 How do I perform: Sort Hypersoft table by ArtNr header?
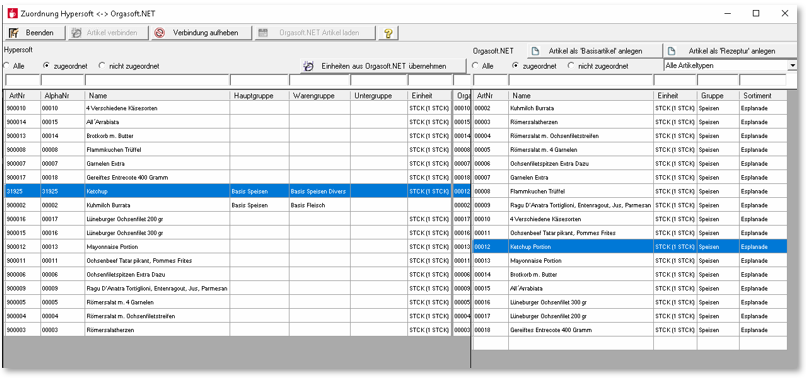click(x=23, y=96)
